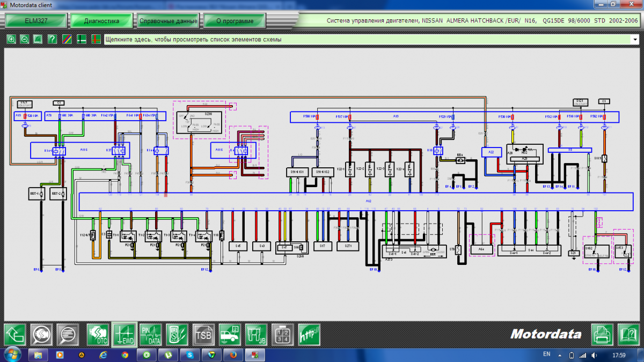Open connector pinout 1234 icon
The height and width of the screenshot is (362, 644).
click(x=282, y=335)
